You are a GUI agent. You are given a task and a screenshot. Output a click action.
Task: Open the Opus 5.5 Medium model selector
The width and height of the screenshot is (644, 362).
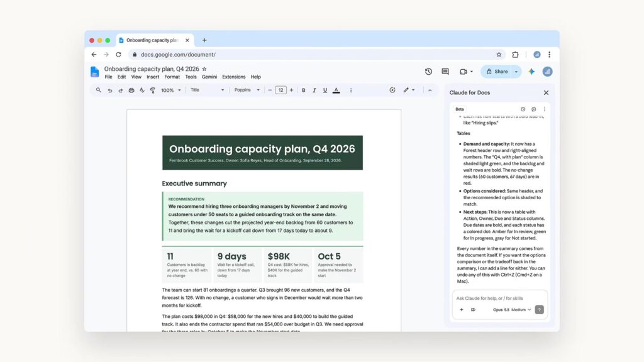click(x=512, y=309)
